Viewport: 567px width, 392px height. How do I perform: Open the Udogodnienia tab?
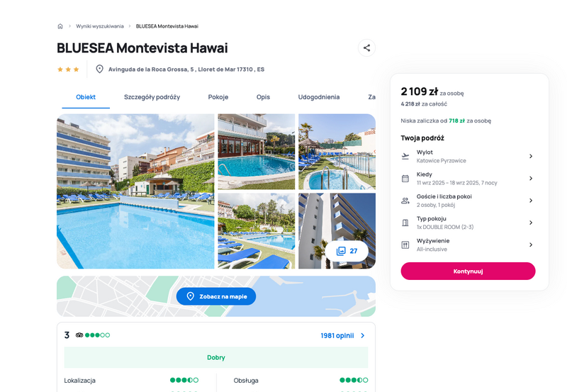point(318,97)
